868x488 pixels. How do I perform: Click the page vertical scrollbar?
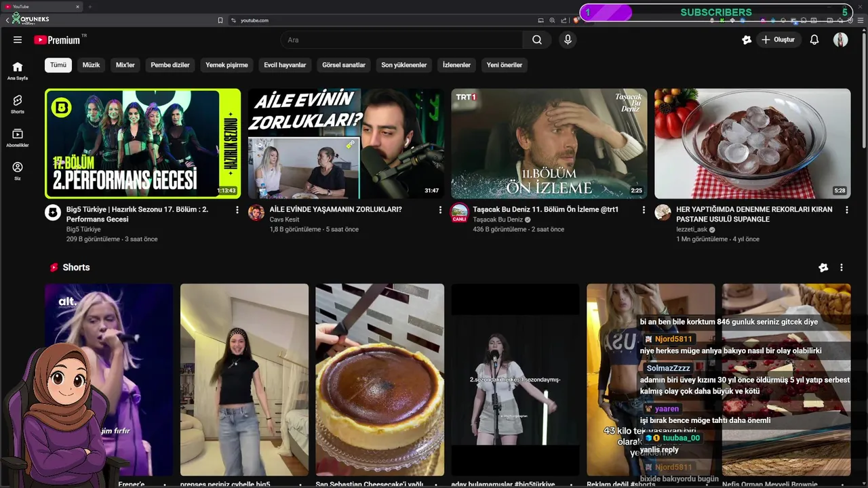[864, 88]
